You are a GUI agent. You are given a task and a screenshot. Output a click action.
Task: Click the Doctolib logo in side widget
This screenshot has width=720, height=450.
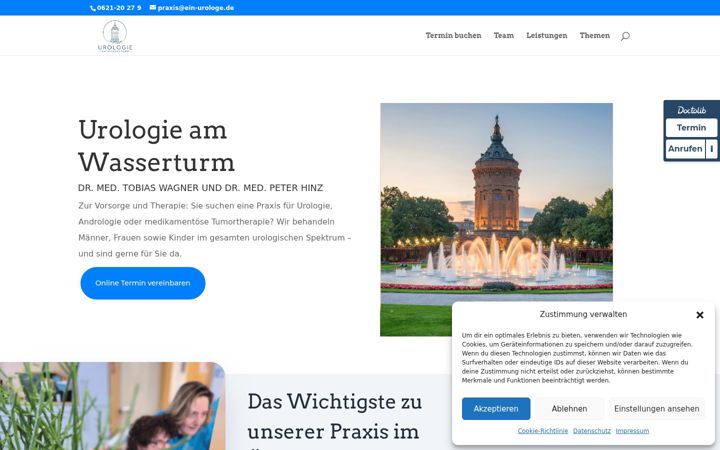coord(691,110)
